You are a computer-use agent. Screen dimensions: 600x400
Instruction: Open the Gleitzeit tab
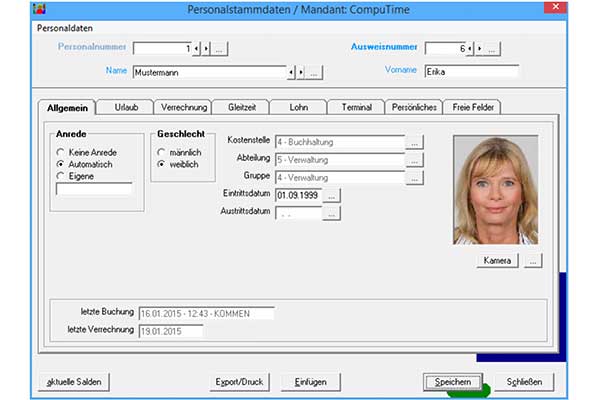click(x=241, y=107)
